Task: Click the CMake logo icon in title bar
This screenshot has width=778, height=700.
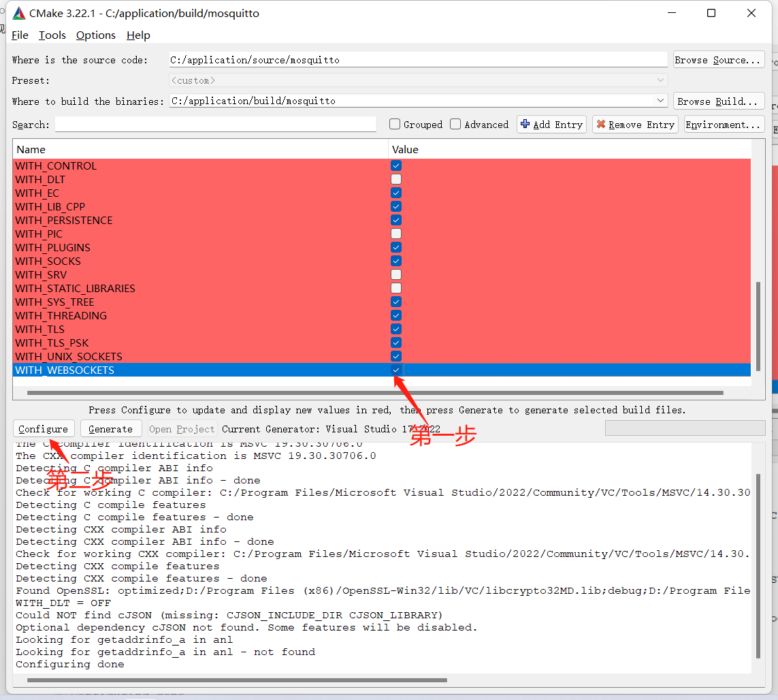Action: [19, 14]
